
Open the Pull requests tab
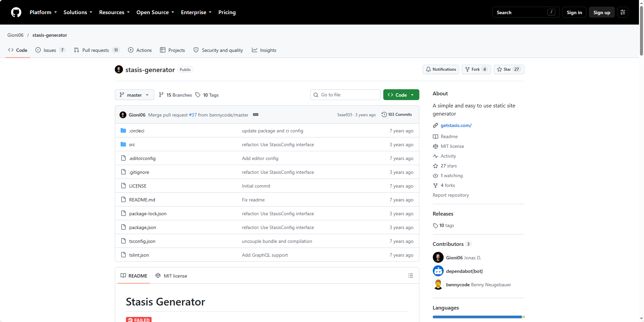[97, 50]
